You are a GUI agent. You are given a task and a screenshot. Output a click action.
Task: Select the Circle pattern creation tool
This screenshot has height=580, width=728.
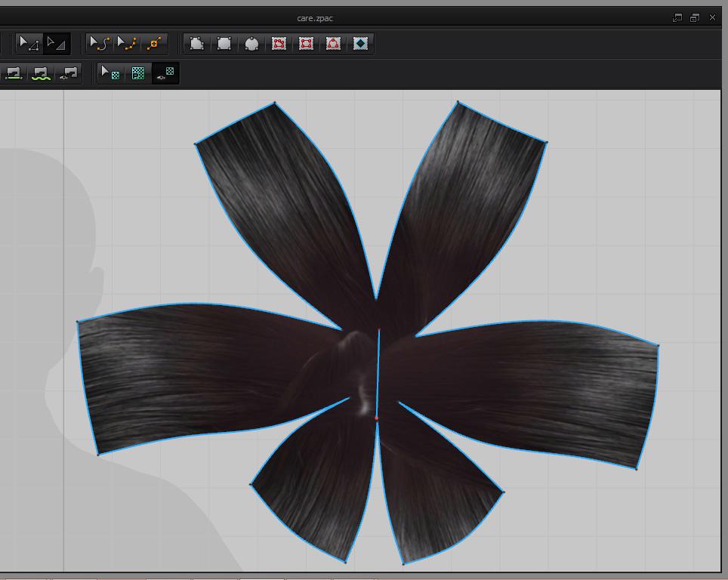[251, 44]
